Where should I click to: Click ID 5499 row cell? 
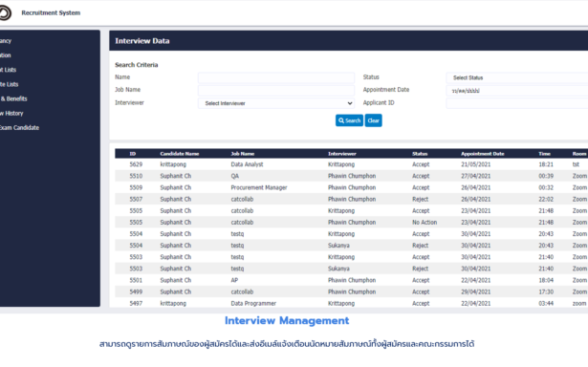click(136, 291)
